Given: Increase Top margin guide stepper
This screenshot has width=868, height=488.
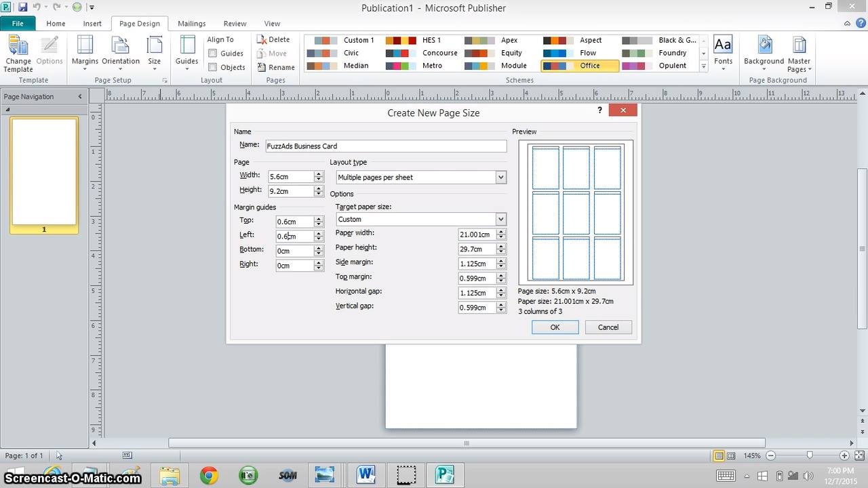Looking at the screenshot, I should 319,219.
